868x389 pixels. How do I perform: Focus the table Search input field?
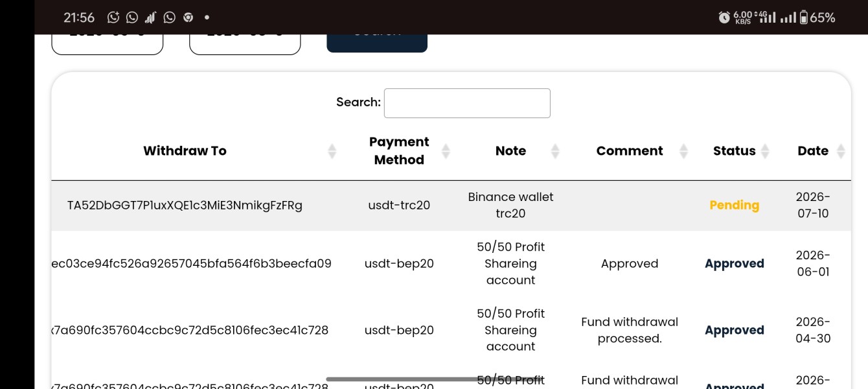(467, 103)
